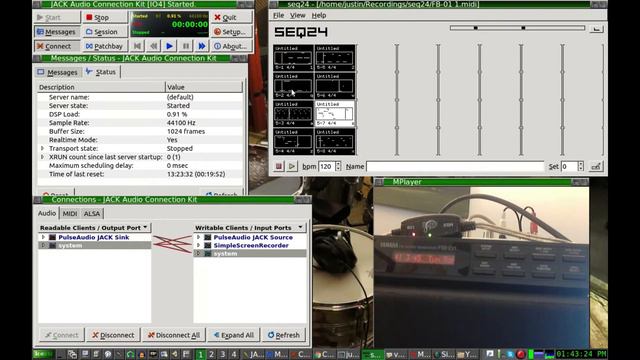Click the JACK transport time display
The image size is (640, 360).
point(190,24)
